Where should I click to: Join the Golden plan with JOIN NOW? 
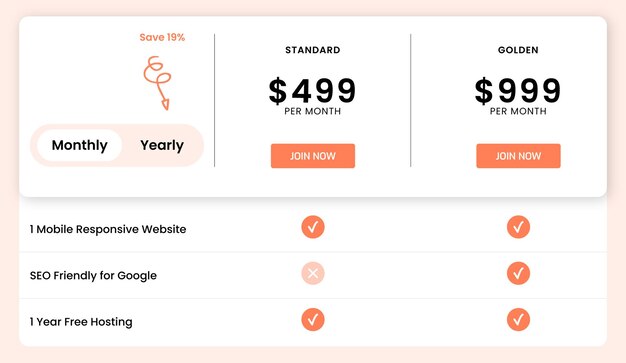(518, 156)
